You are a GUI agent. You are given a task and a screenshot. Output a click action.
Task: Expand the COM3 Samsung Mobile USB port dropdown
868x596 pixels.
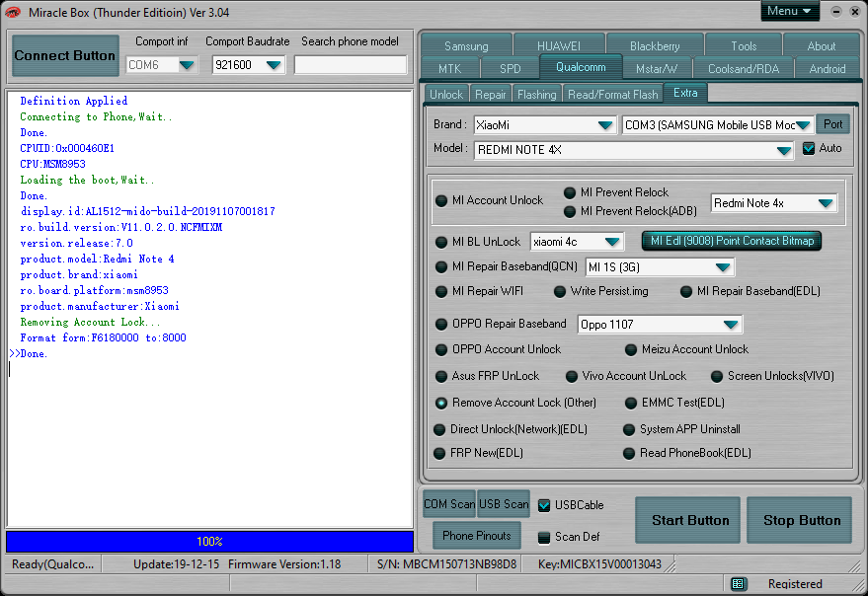(803, 125)
